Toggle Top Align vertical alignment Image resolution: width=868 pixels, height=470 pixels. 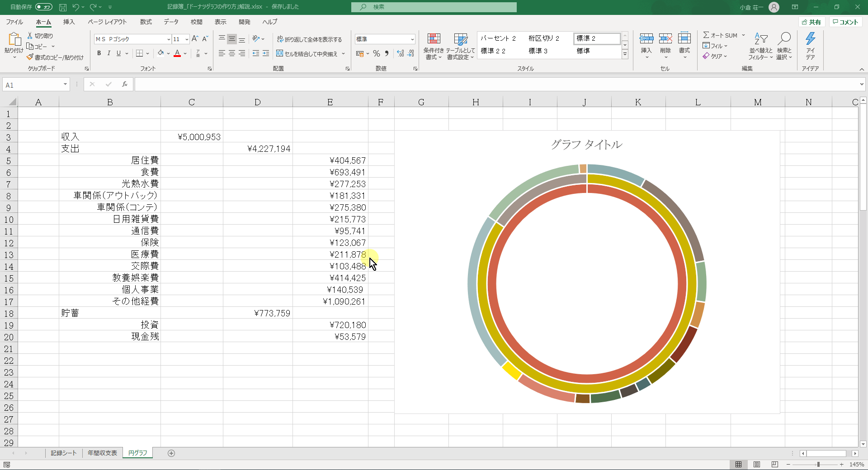(222, 39)
